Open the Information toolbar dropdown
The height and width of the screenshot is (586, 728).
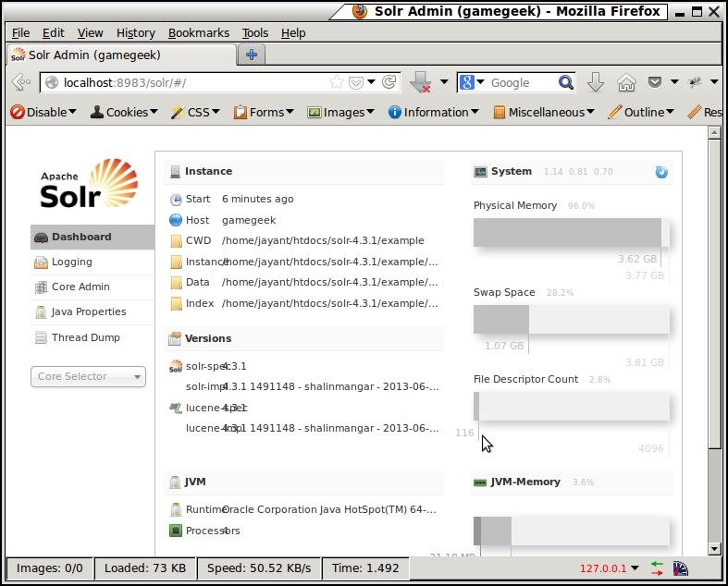[x=434, y=112]
